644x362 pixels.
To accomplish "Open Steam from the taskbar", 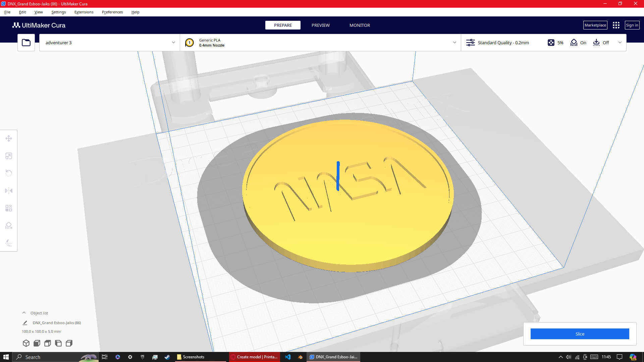I will [x=167, y=357].
